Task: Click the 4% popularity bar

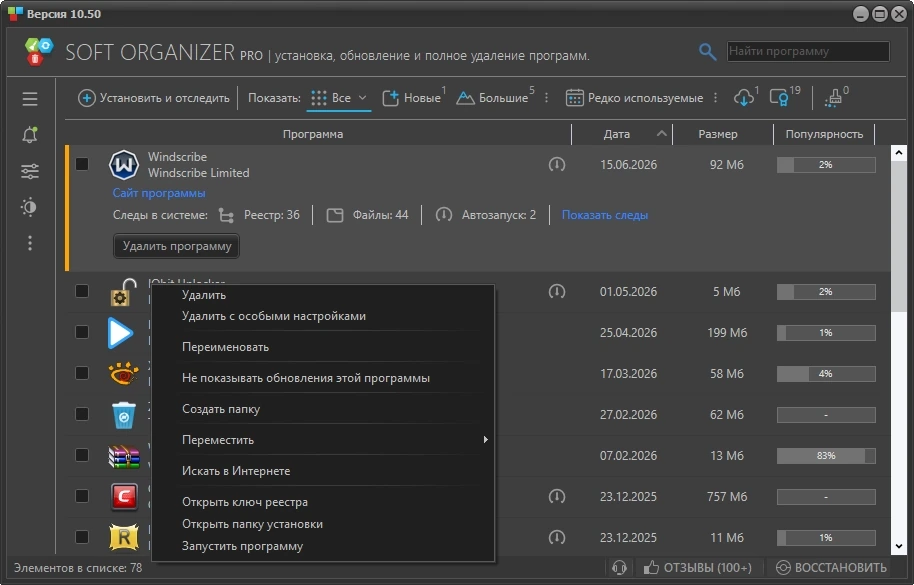Action: pos(826,373)
